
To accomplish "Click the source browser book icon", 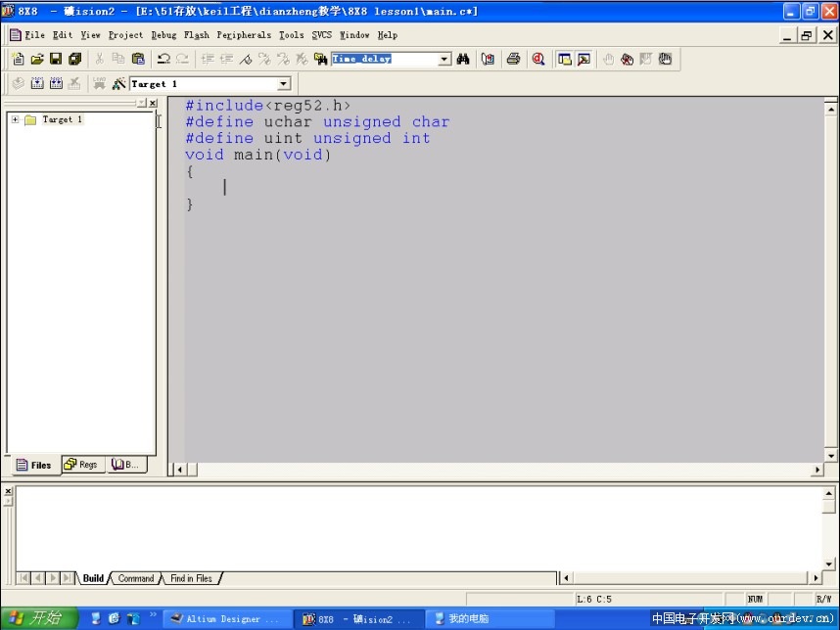I will 488,59.
